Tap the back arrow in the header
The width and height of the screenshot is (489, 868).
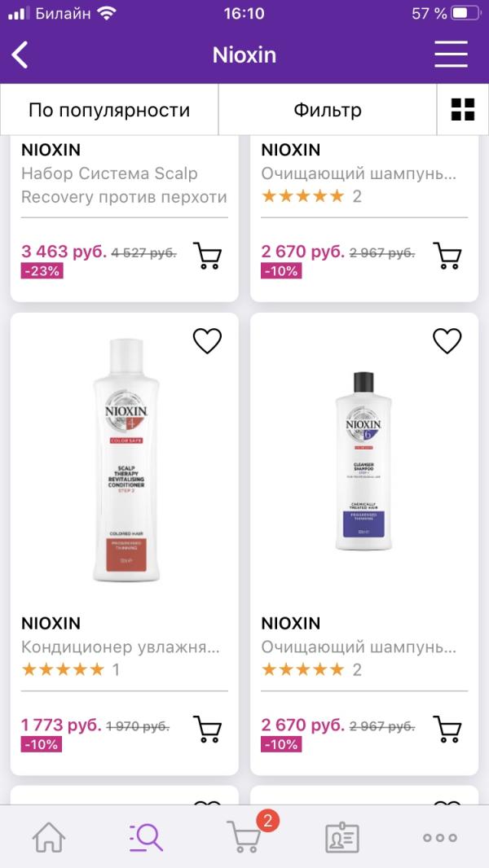(20, 55)
